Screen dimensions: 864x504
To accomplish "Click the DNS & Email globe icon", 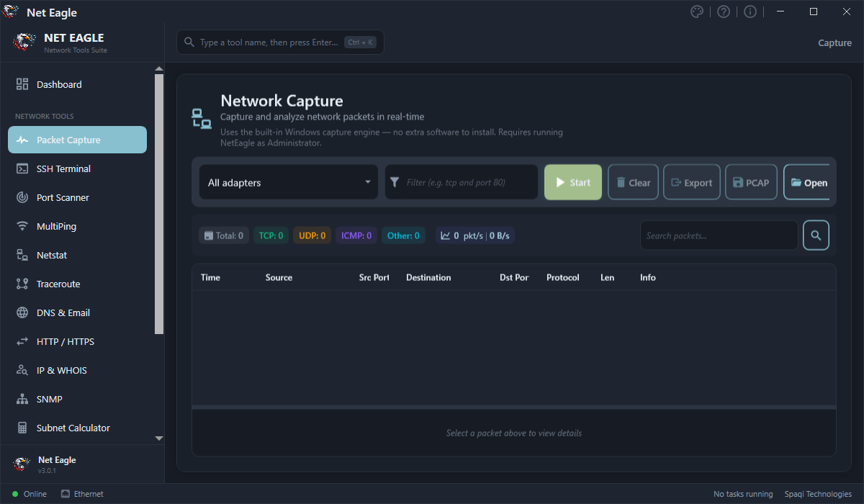I will coord(22,312).
